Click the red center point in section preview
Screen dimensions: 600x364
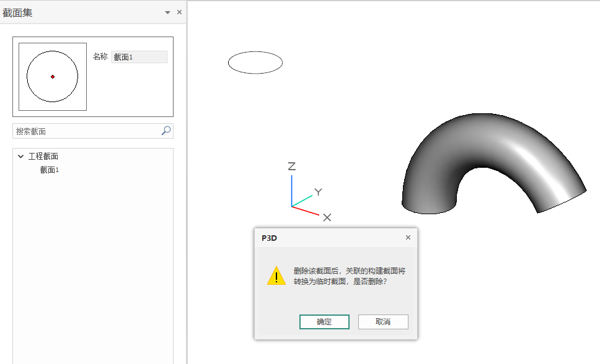tap(53, 76)
